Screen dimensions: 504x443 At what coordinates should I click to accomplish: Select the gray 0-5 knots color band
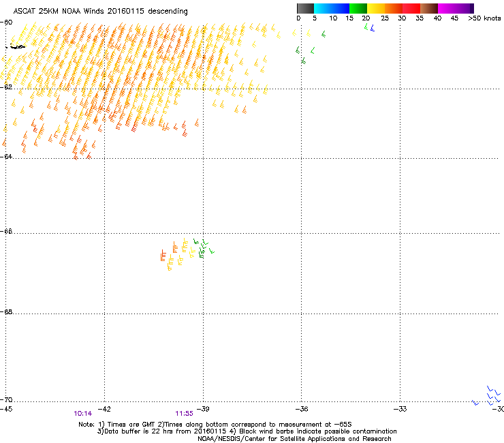point(305,8)
